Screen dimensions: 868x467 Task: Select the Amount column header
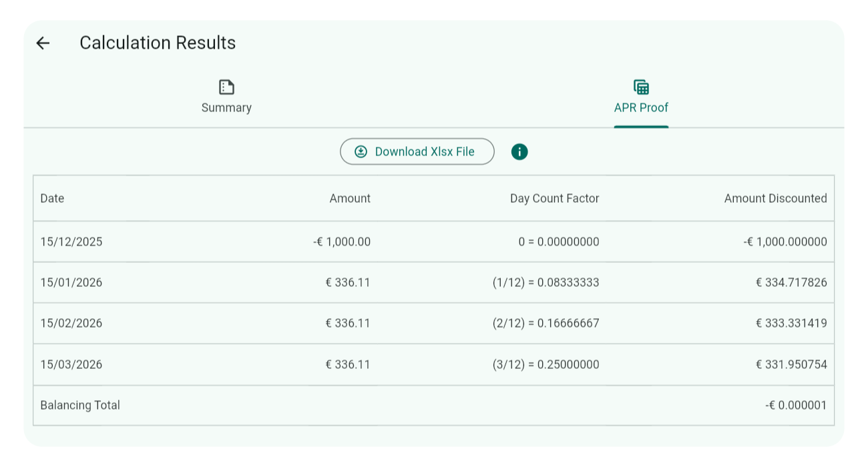(350, 198)
